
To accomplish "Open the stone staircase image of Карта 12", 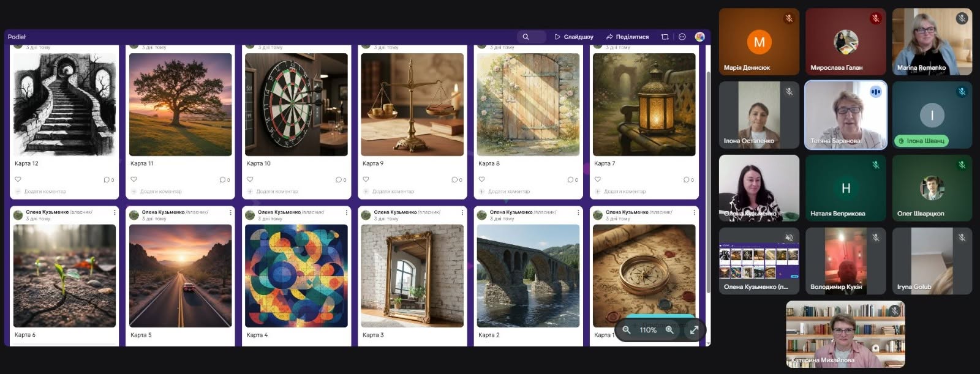I will (64, 105).
